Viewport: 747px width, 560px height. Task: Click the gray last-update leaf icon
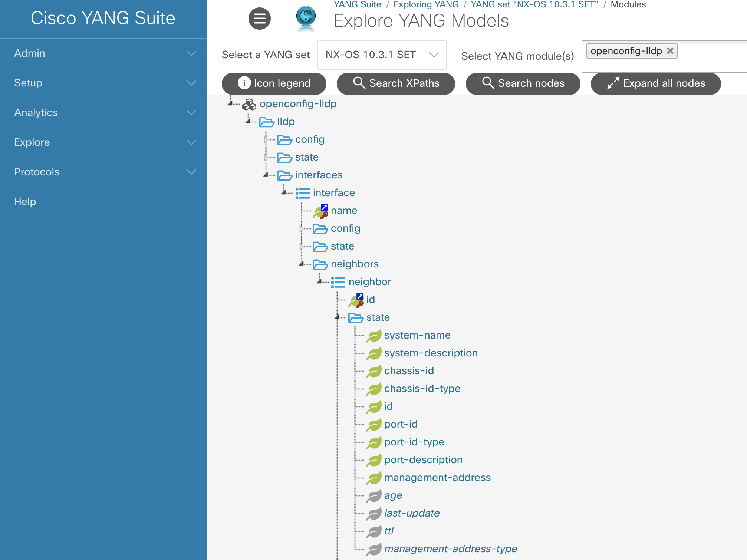(x=374, y=514)
